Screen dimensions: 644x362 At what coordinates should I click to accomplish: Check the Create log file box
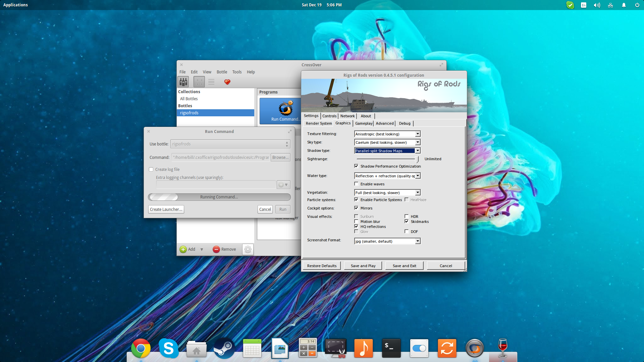(x=151, y=170)
